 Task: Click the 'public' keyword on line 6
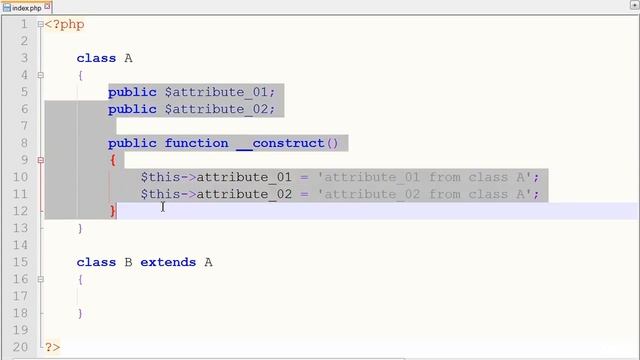(x=132, y=110)
